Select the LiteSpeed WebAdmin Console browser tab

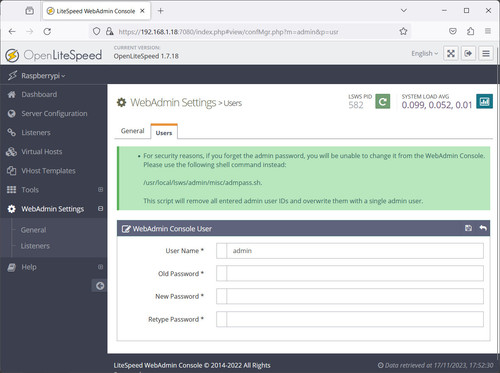(x=97, y=11)
